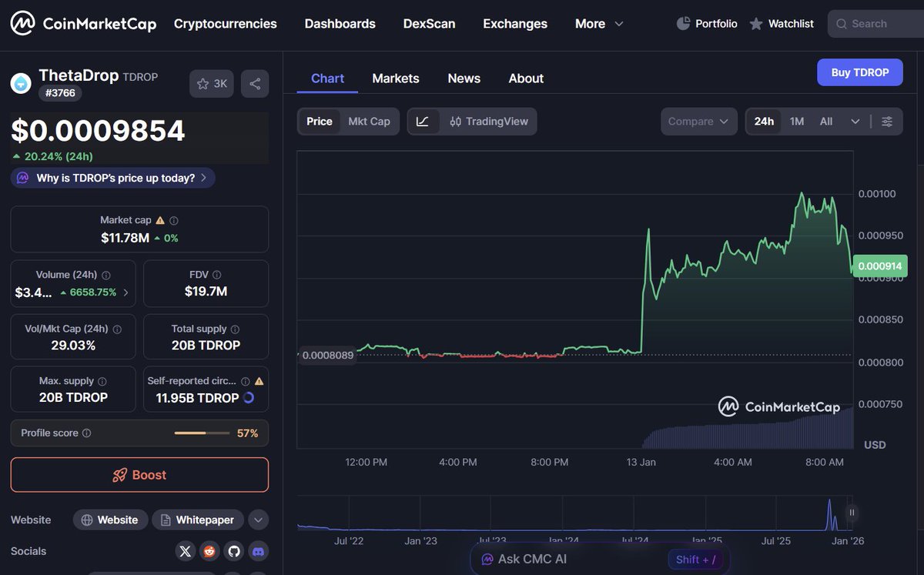Open the Watchlist star link
924x575 pixels.
coord(781,24)
